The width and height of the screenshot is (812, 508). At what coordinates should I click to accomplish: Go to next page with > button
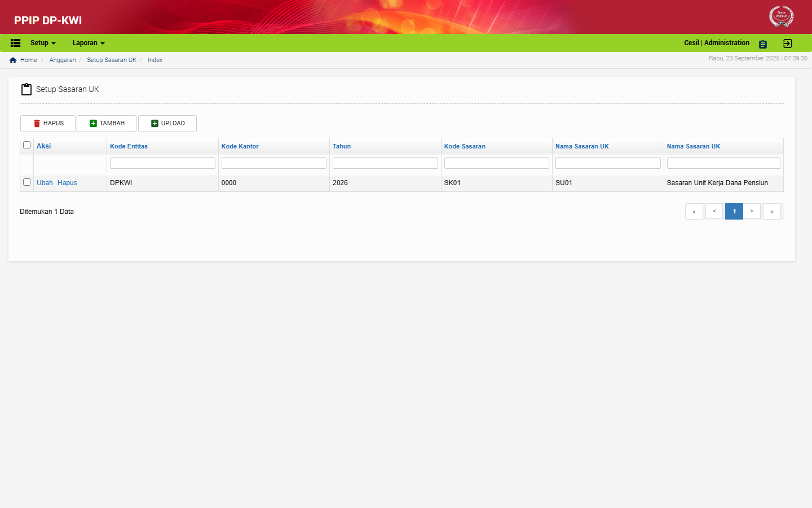click(752, 211)
